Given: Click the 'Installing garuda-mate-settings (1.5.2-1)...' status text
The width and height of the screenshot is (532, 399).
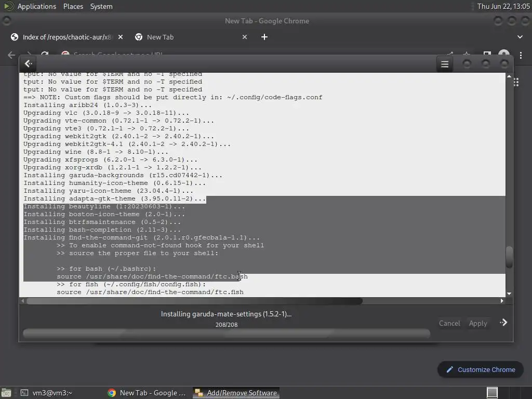Looking at the screenshot, I should (227, 314).
